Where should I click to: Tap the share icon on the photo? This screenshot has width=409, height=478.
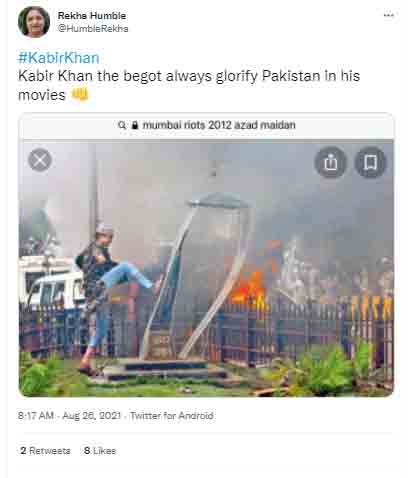click(330, 162)
